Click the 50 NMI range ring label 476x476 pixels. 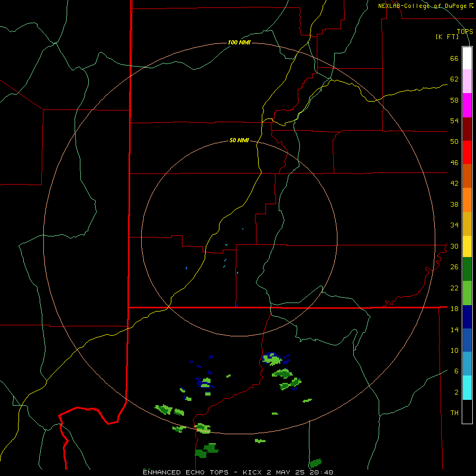pyautogui.click(x=239, y=140)
